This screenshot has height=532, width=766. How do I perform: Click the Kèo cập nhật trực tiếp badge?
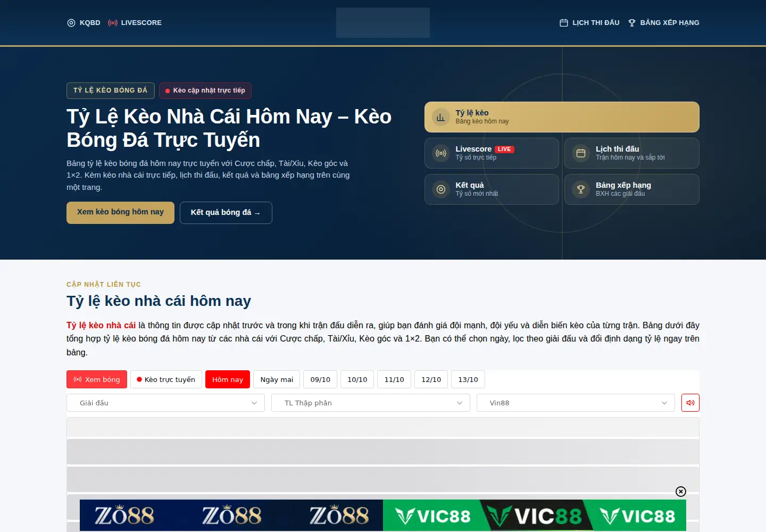(205, 90)
